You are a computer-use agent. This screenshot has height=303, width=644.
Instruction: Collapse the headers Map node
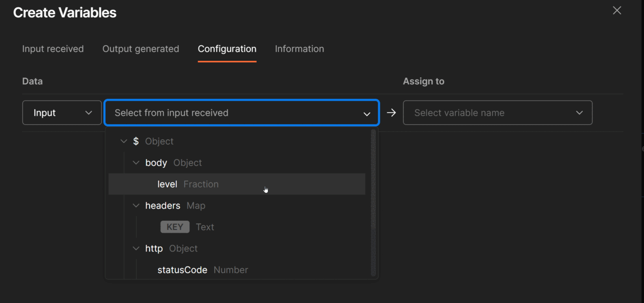click(x=136, y=206)
